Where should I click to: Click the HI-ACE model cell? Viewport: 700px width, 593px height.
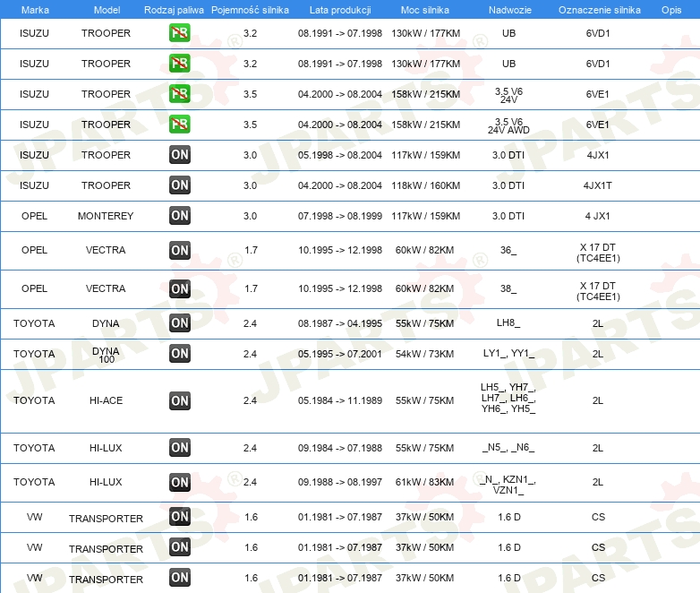click(x=106, y=400)
